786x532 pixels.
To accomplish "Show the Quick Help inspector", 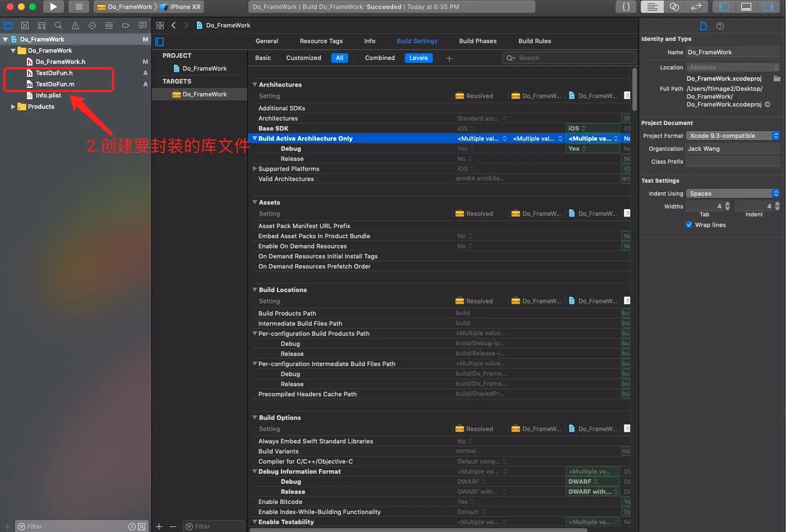I will click(x=720, y=26).
